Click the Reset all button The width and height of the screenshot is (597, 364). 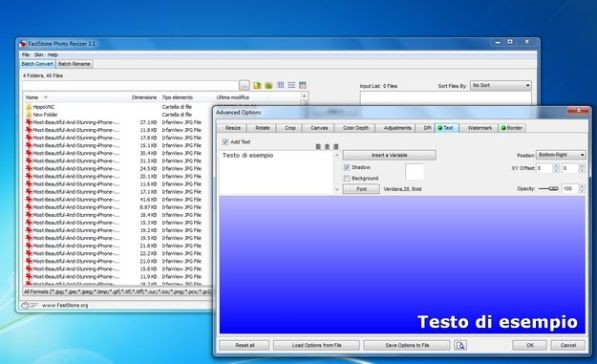[244, 345]
